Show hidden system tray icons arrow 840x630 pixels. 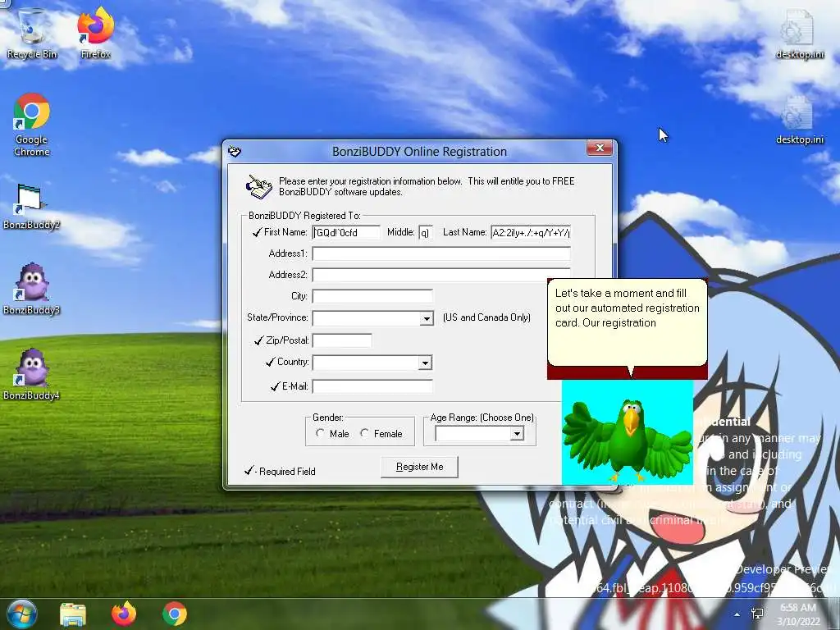pyautogui.click(x=737, y=614)
